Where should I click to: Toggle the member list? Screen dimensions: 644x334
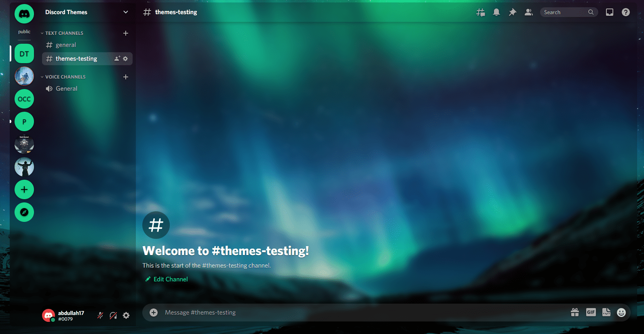529,12
